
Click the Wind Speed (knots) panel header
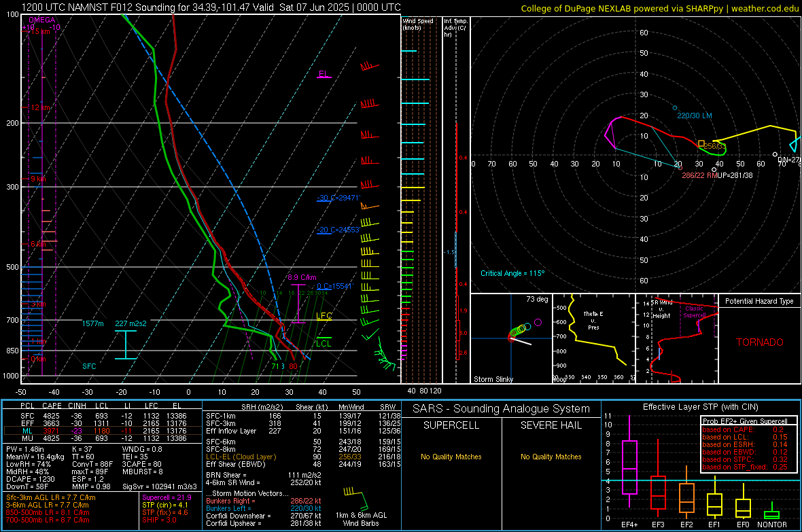click(418, 24)
